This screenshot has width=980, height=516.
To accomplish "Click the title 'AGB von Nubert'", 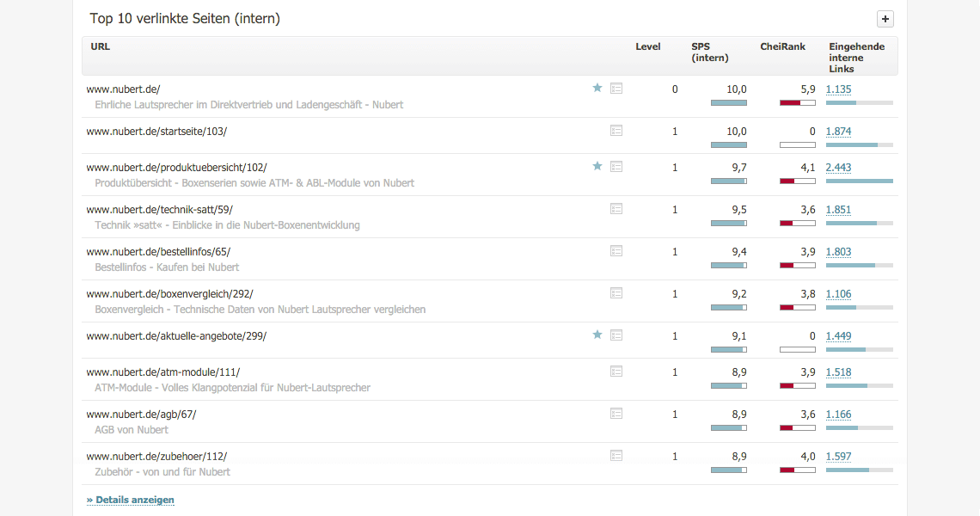I will 132,430.
